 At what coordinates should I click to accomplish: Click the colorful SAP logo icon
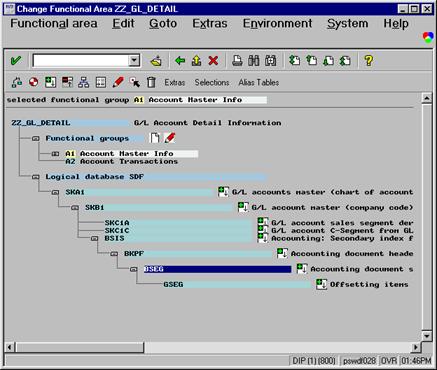[428, 37]
